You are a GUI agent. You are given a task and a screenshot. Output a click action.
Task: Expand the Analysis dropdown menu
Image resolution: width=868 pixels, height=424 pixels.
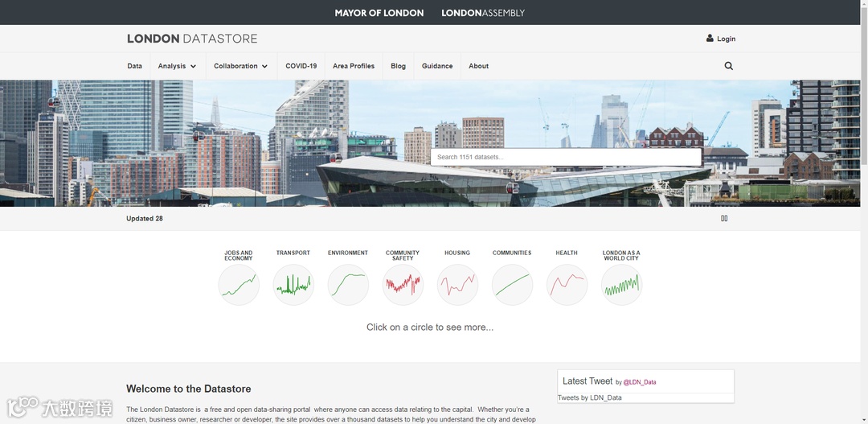(x=177, y=66)
